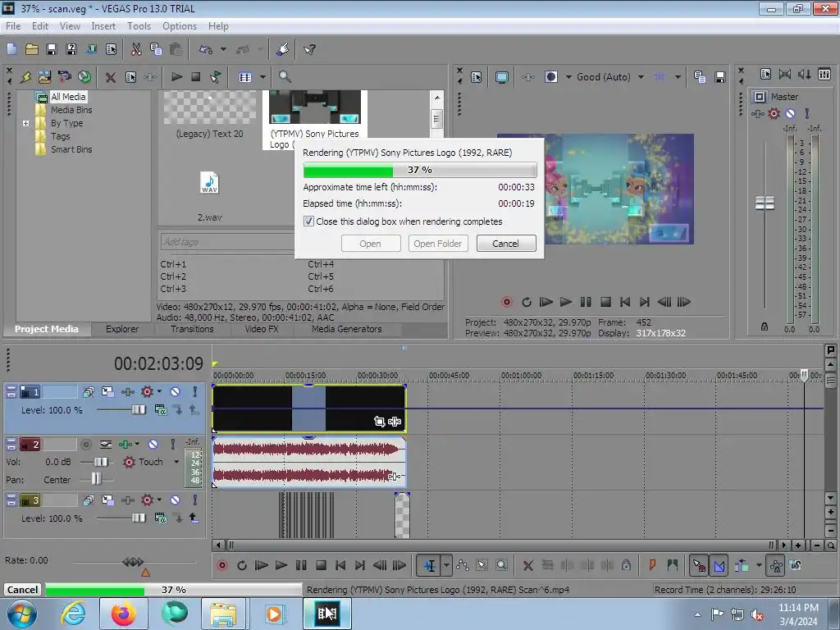840x630 pixels.
Task: Open the Touch automation mode dropdown on track 2
Action: tap(176, 462)
